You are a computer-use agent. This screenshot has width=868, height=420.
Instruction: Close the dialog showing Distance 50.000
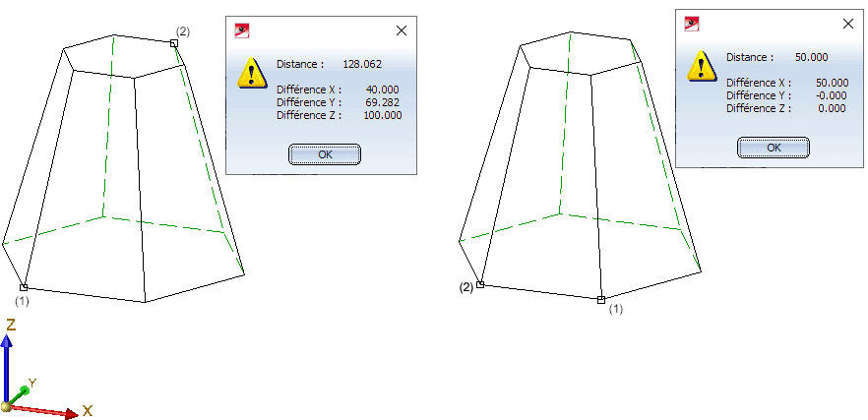[x=847, y=24]
